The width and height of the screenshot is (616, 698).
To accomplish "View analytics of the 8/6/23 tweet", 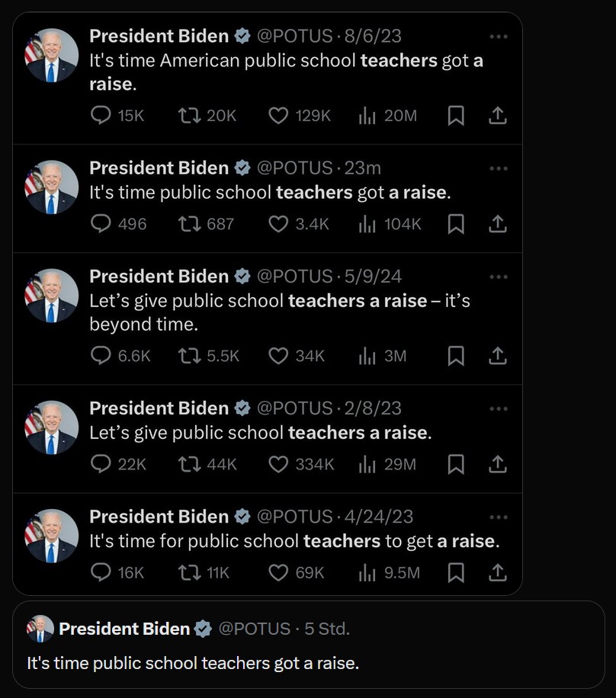I will click(368, 115).
